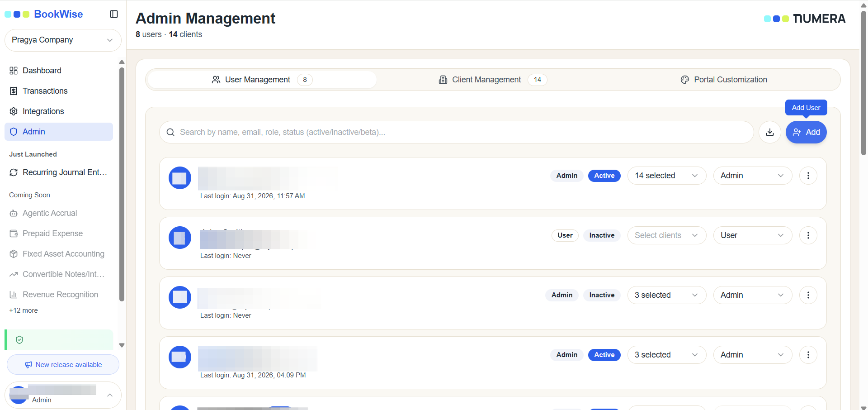Open the User role dropdown
The width and height of the screenshot is (868, 410).
pyautogui.click(x=753, y=235)
